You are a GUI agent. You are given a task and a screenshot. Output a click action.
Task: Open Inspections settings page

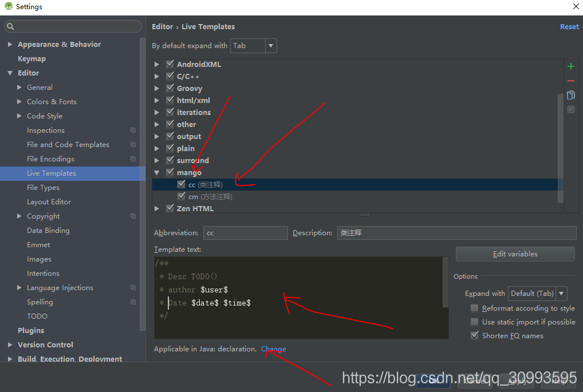[x=46, y=130]
